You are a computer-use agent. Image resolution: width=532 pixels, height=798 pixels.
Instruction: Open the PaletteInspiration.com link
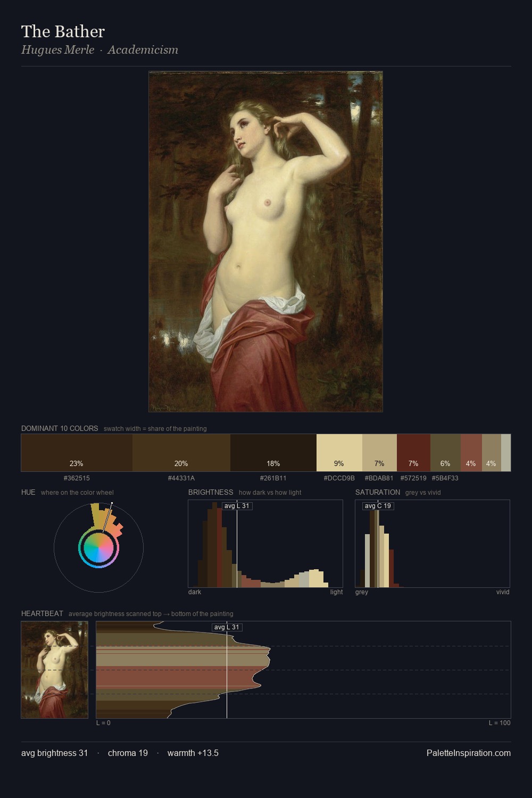coord(469,753)
